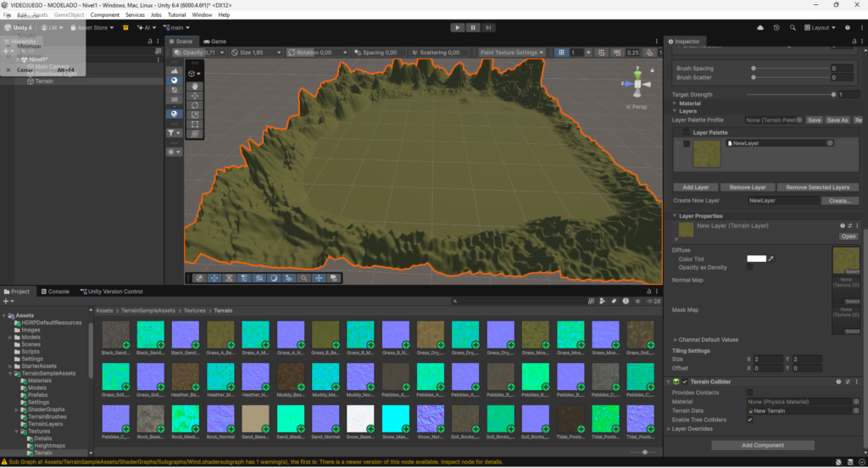Collapse the Layers foldout in Inspector
The width and height of the screenshot is (868, 468).
(674, 111)
